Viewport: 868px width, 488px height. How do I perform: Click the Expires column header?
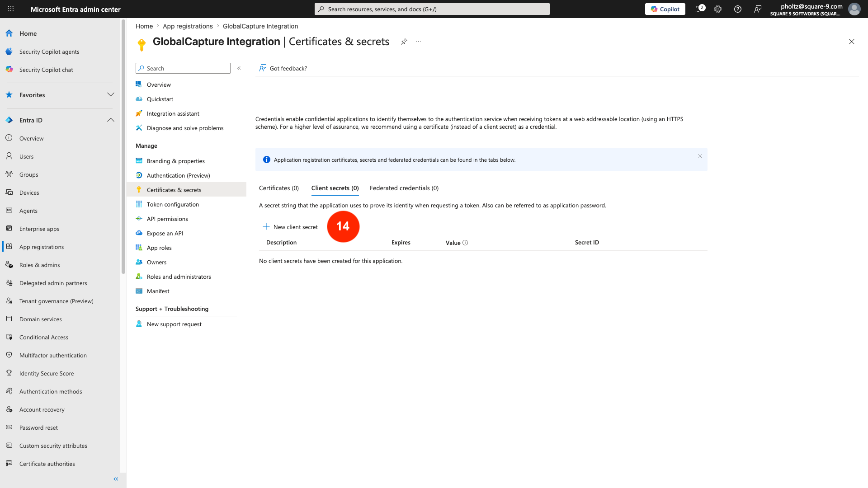[401, 243]
